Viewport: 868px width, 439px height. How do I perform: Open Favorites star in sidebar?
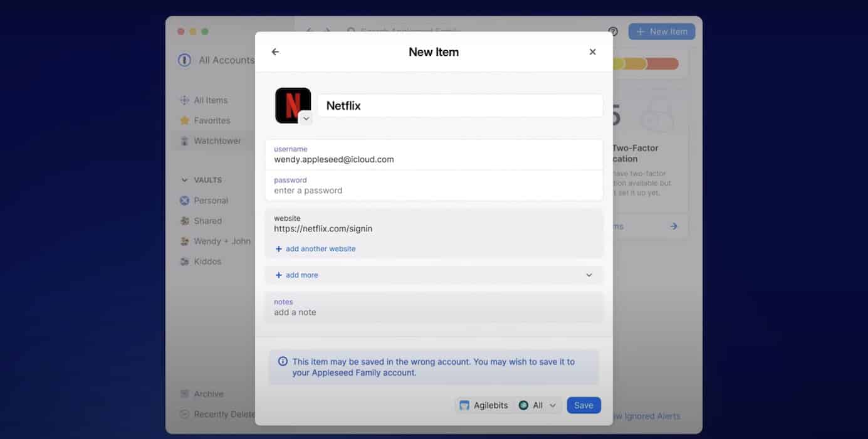click(184, 120)
